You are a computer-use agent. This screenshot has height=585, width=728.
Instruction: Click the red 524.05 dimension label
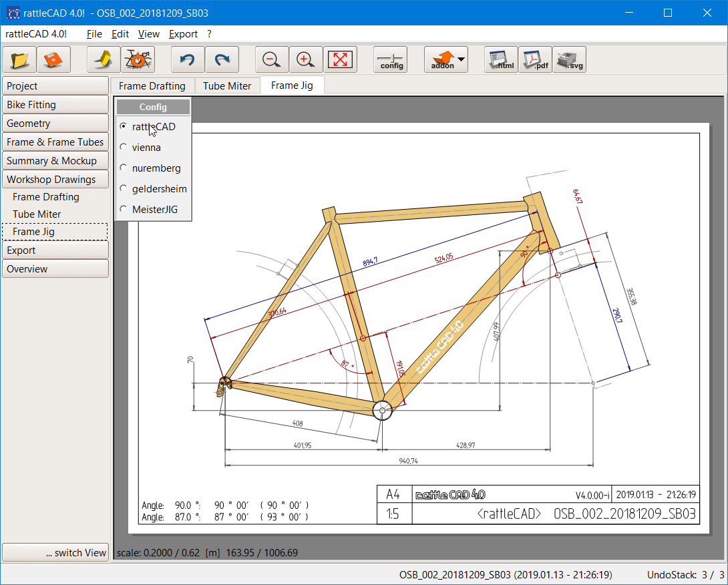pyautogui.click(x=444, y=258)
